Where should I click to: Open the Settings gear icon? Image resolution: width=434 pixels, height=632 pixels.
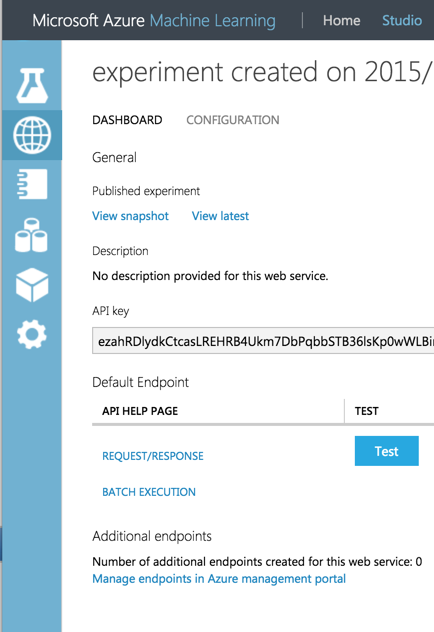click(x=32, y=335)
